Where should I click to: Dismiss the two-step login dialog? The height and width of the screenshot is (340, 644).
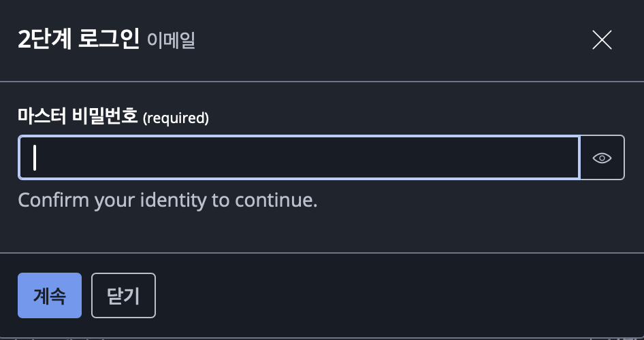pos(602,40)
